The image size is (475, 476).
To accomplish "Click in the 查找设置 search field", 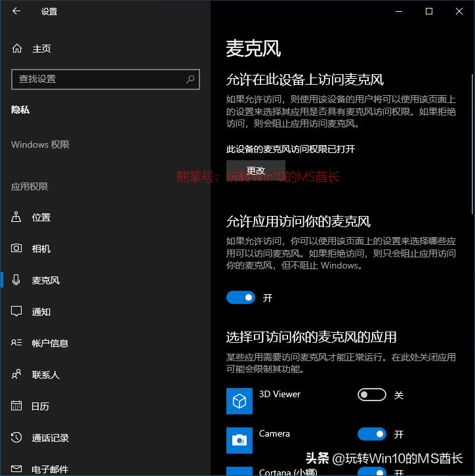I will (x=106, y=79).
